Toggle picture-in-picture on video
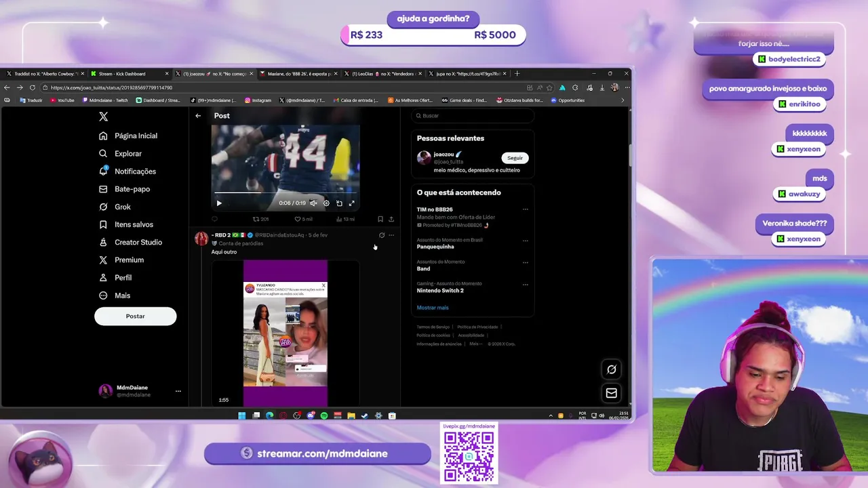Image resolution: width=868 pixels, height=488 pixels. [x=339, y=203]
